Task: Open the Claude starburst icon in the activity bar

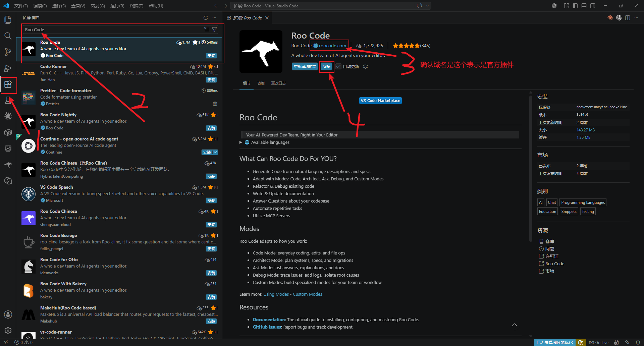Action: pos(8,116)
